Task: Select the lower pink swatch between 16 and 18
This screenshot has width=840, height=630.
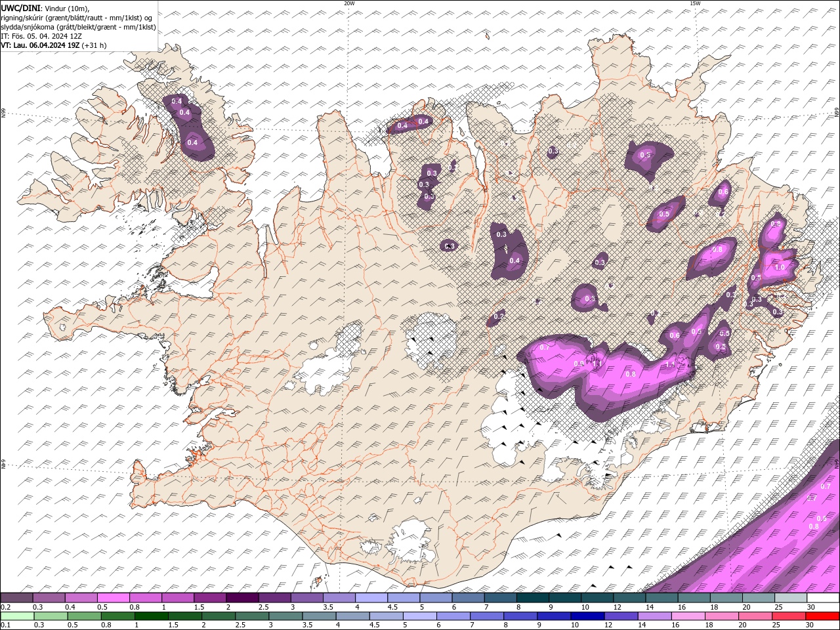Action: (688, 616)
